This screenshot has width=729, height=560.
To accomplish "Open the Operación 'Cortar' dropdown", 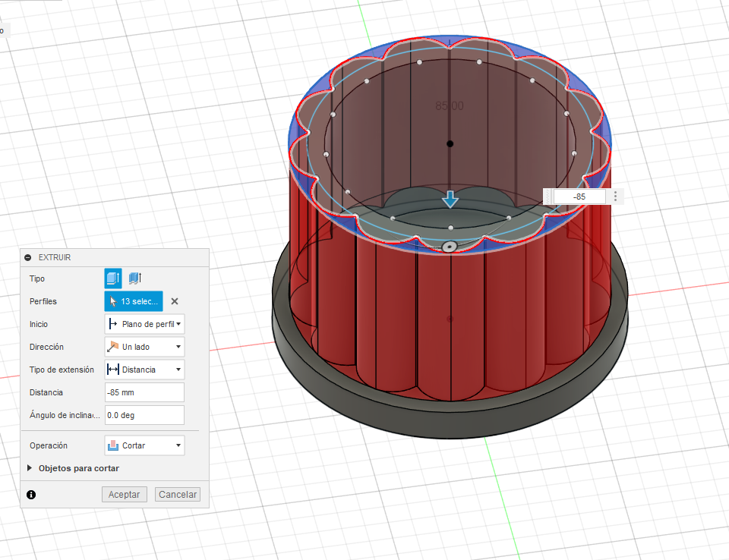I will pyautogui.click(x=144, y=445).
